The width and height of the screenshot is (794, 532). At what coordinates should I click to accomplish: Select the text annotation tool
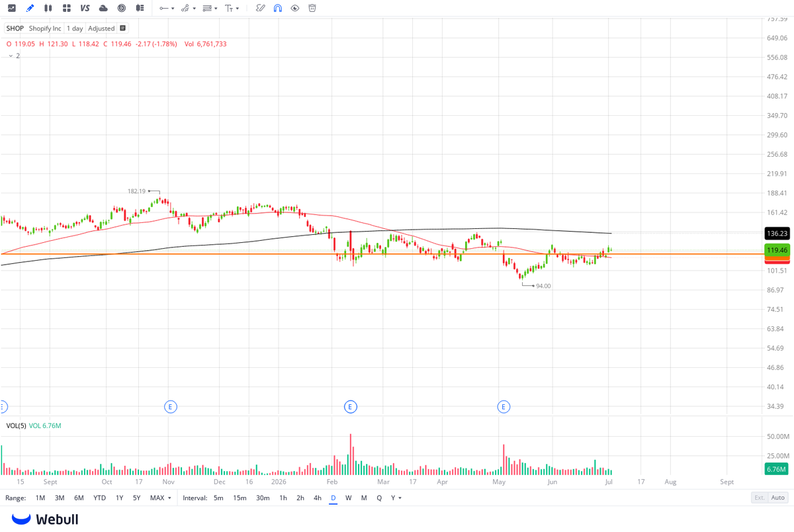tap(229, 8)
